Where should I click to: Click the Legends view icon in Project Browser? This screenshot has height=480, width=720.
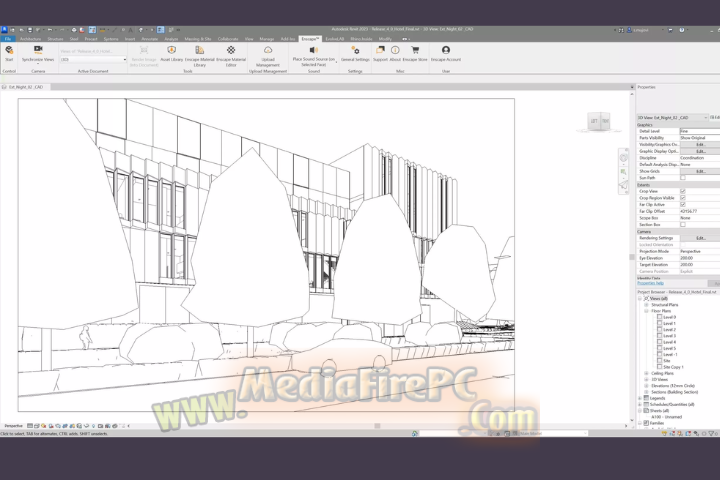click(x=646, y=398)
